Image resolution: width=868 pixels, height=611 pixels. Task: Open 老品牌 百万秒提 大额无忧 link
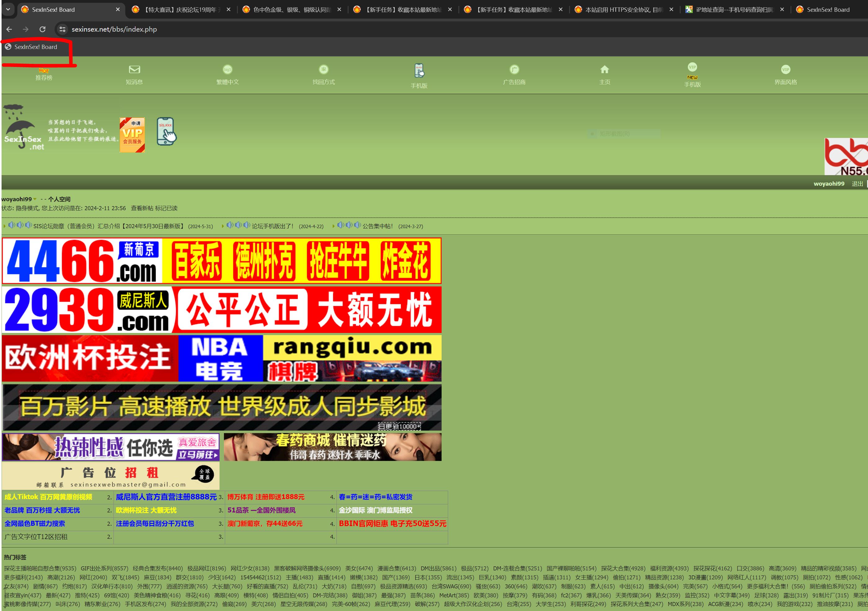(42, 510)
